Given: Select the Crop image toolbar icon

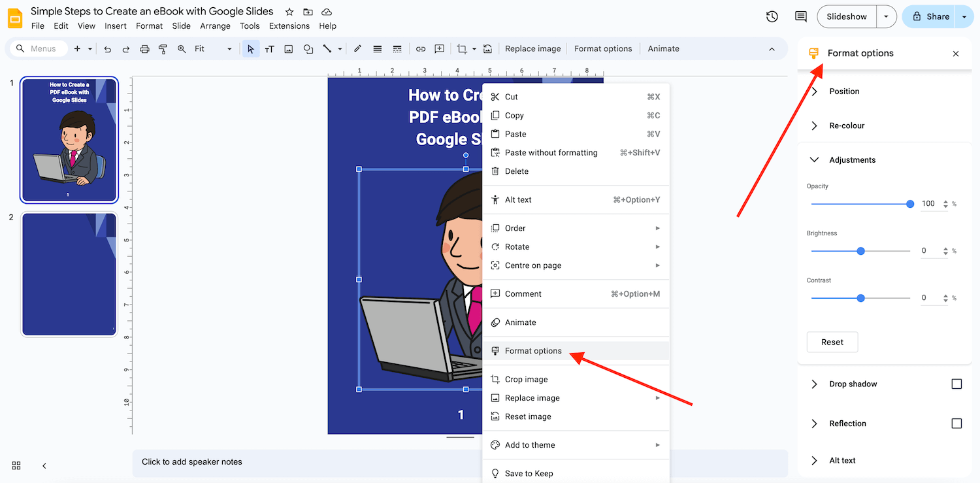Looking at the screenshot, I should (462, 49).
